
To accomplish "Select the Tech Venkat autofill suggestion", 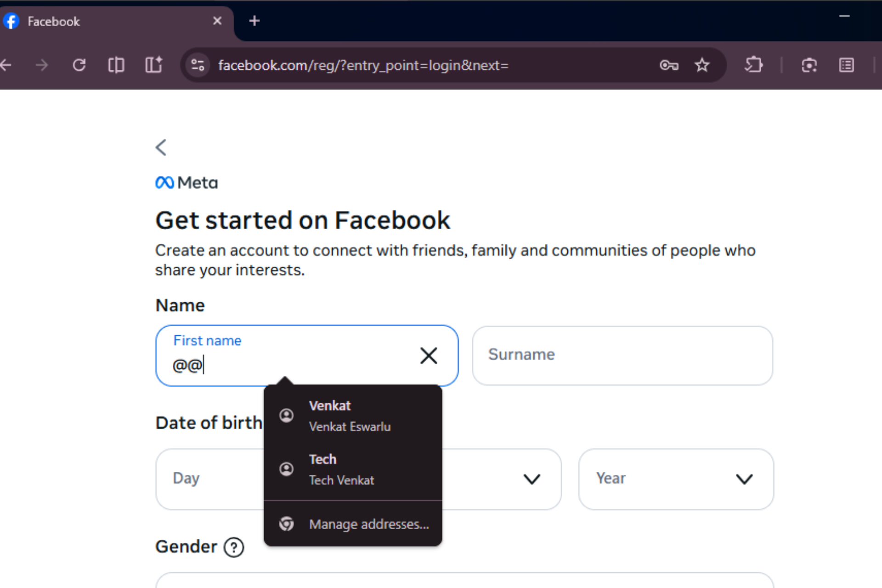I will pyautogui.click(x=353, y=469).
